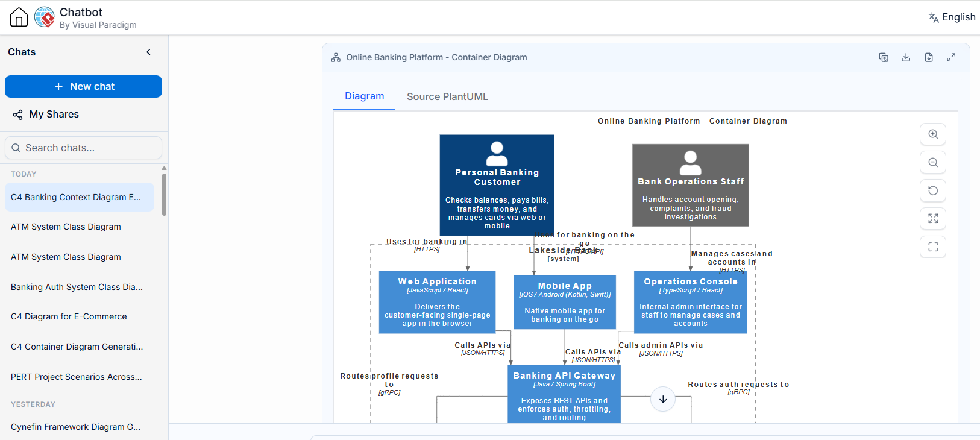The height and width of the screenshot is (440, 980).
Task: Click the chat list scrollbar
Action: 164,194
